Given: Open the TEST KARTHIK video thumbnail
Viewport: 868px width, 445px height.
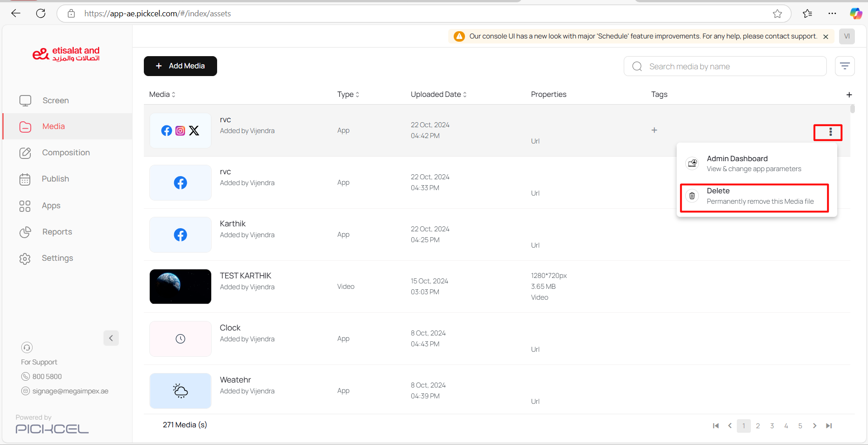Looking at the screenshot, I should click(x=180, y=287).
